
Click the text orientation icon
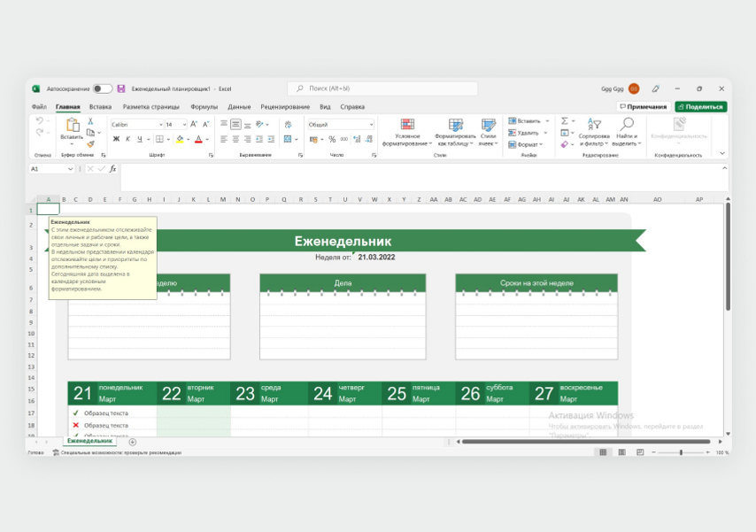(260, 125)
